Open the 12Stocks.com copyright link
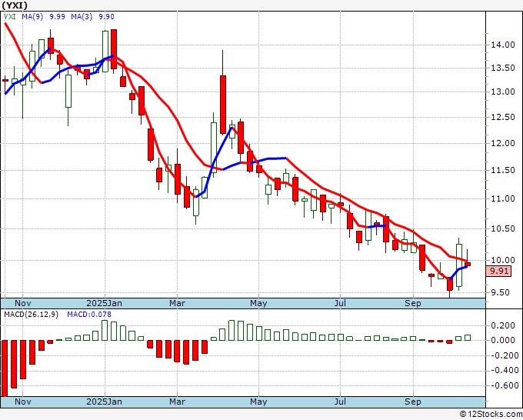523x420 pixels. 491,415
